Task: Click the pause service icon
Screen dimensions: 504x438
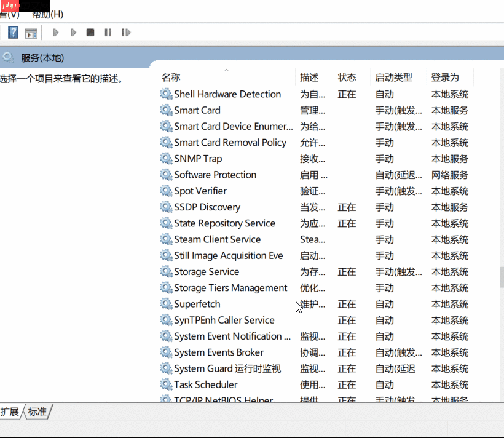Action: 108,32
